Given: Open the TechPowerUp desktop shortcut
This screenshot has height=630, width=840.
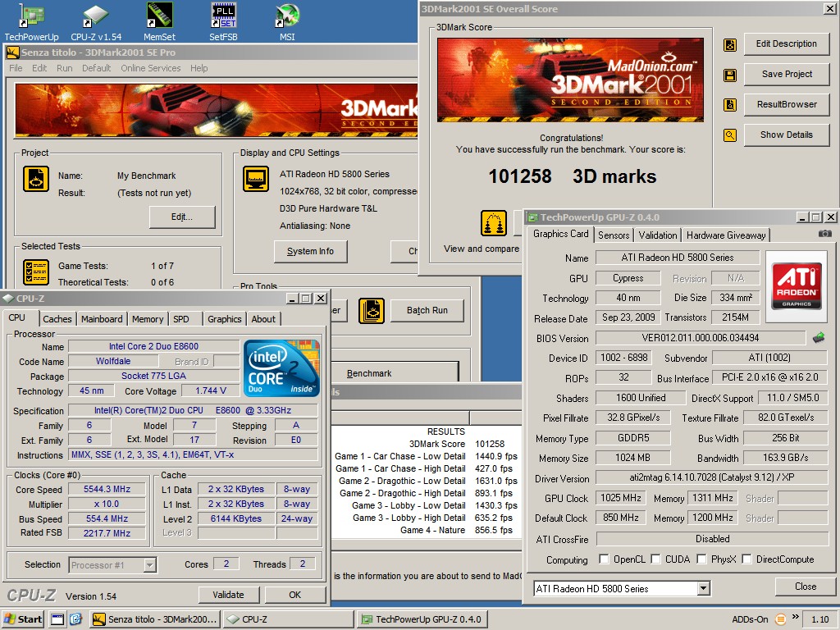Looking at the screenshot, I should pyautogui.click(x=31, y=22).
